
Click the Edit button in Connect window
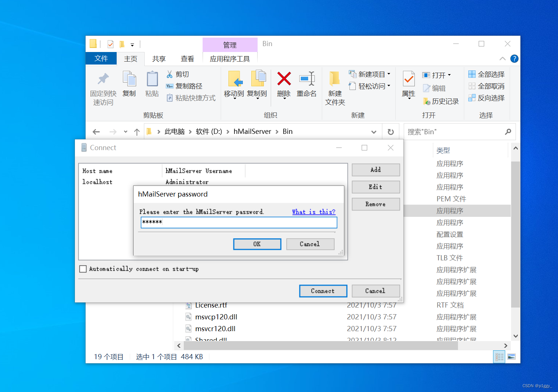click(x=376, y=187)
